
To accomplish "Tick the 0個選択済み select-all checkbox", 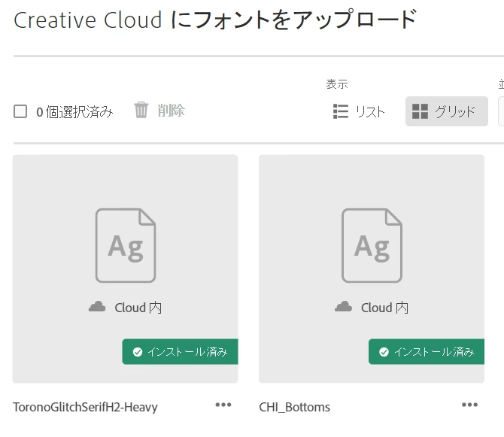I will point(20,111).
